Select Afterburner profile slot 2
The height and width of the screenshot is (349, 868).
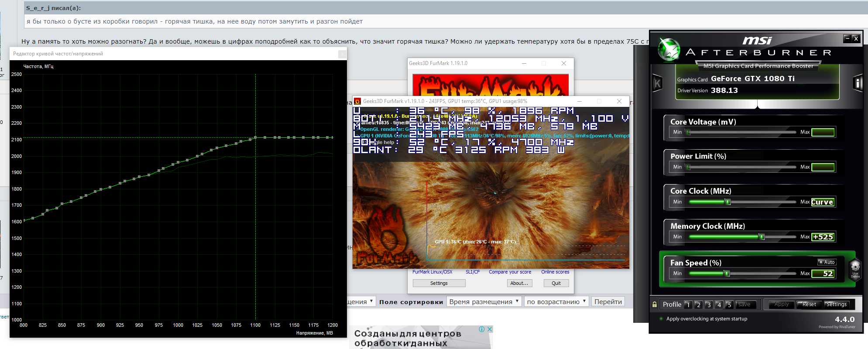pos(698,305)
